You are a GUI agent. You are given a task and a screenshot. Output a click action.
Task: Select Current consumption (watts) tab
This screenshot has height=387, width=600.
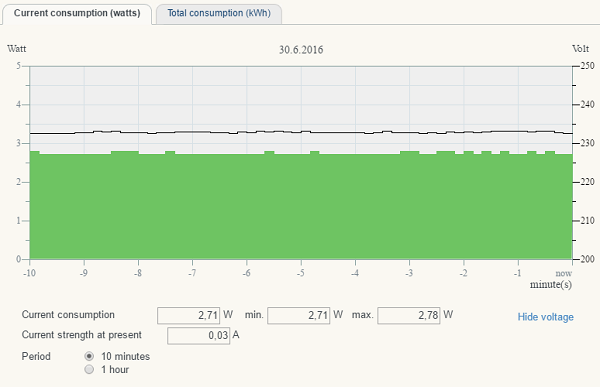tap(77, 13)
